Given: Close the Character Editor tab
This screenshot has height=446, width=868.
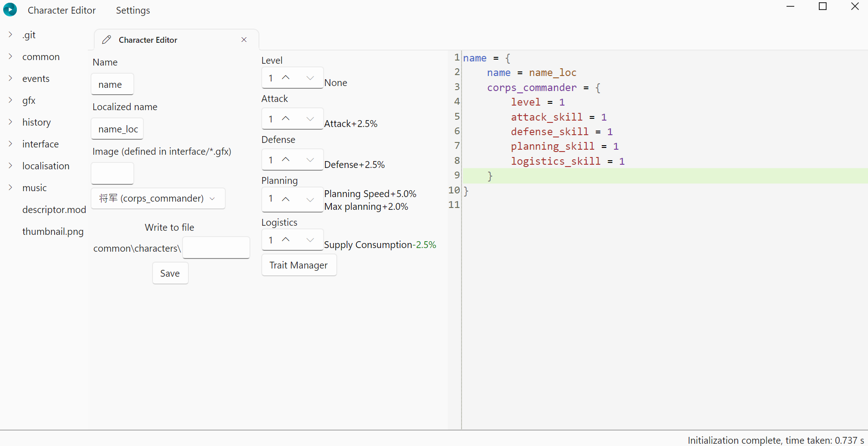Looking at the screenshot, I should (x=244, y=40).
